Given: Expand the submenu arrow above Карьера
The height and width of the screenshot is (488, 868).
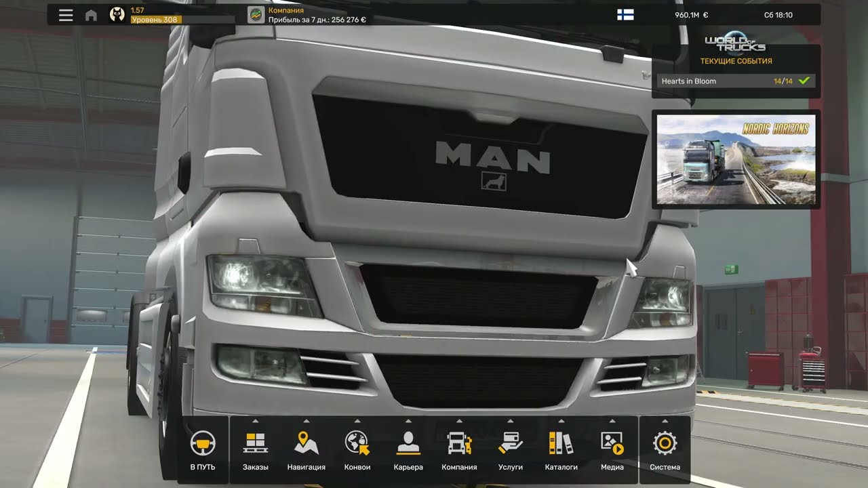Looking at the screenshot, I should pyautogui.click(x=408, y=422).
